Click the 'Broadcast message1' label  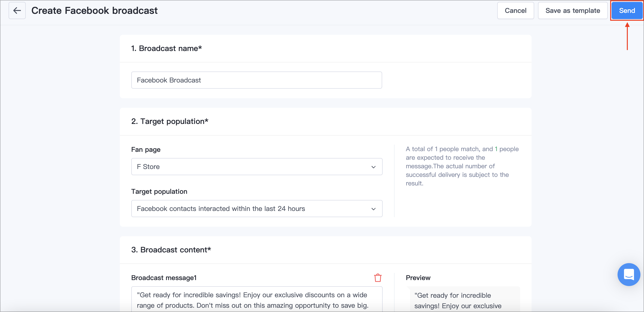[164, 278]
